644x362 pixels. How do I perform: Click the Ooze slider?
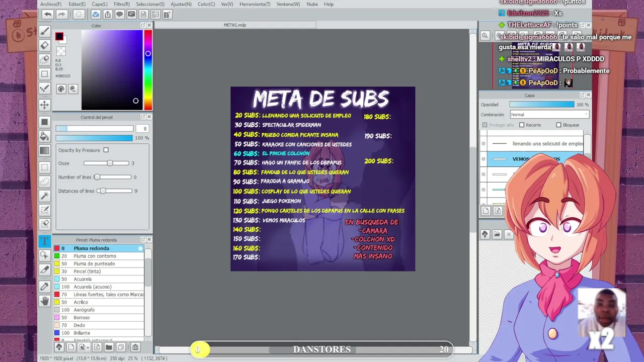point(106,163)
